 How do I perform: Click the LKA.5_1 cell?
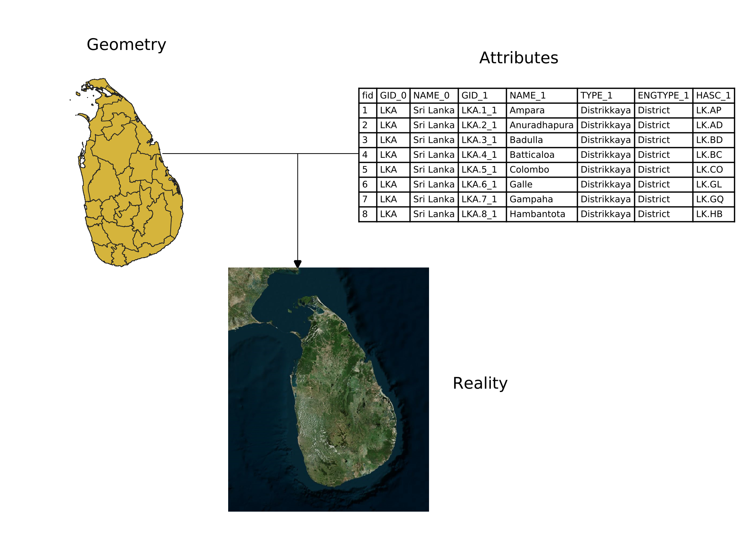pos(482,170)
